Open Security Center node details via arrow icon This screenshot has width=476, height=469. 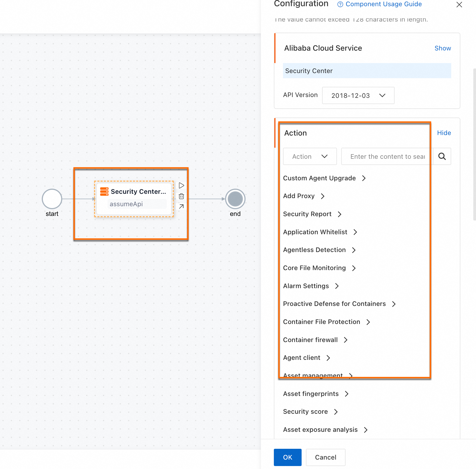tap(181, 206)
